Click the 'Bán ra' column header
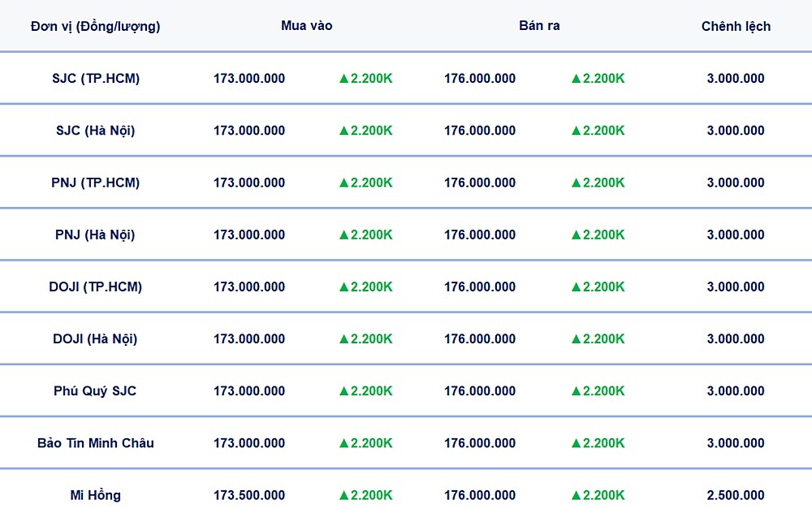The image size is (812, 517). click(539, 26)
